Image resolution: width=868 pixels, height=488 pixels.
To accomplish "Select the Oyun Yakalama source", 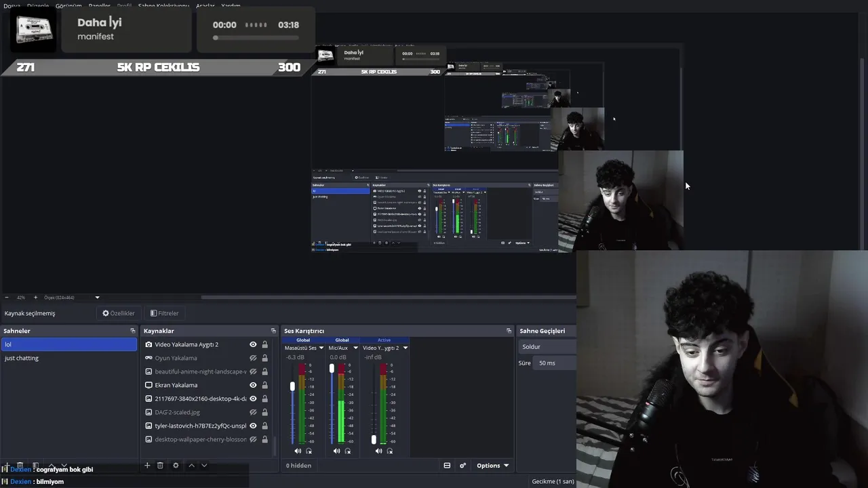I will 176,358.
